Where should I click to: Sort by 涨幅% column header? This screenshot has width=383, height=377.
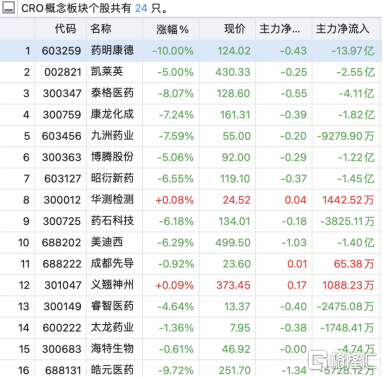click(172, 29)
